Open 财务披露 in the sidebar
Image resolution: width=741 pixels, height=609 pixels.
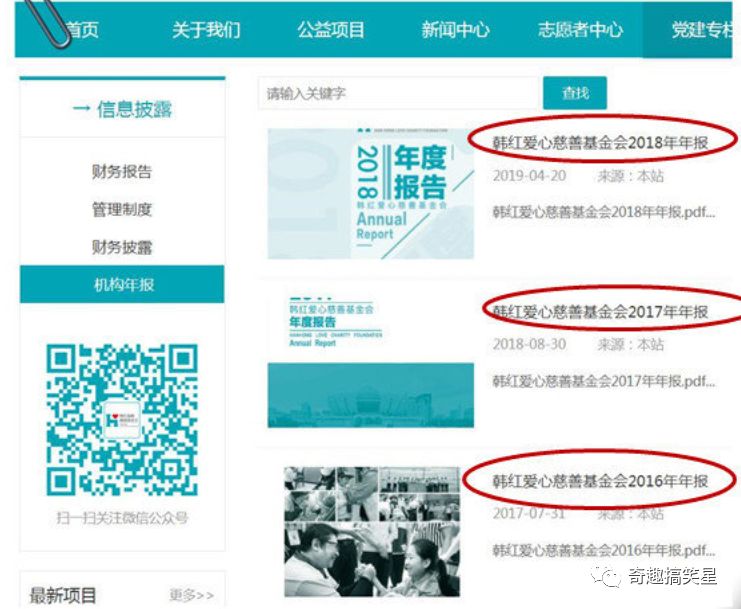[x=122, y=247]
